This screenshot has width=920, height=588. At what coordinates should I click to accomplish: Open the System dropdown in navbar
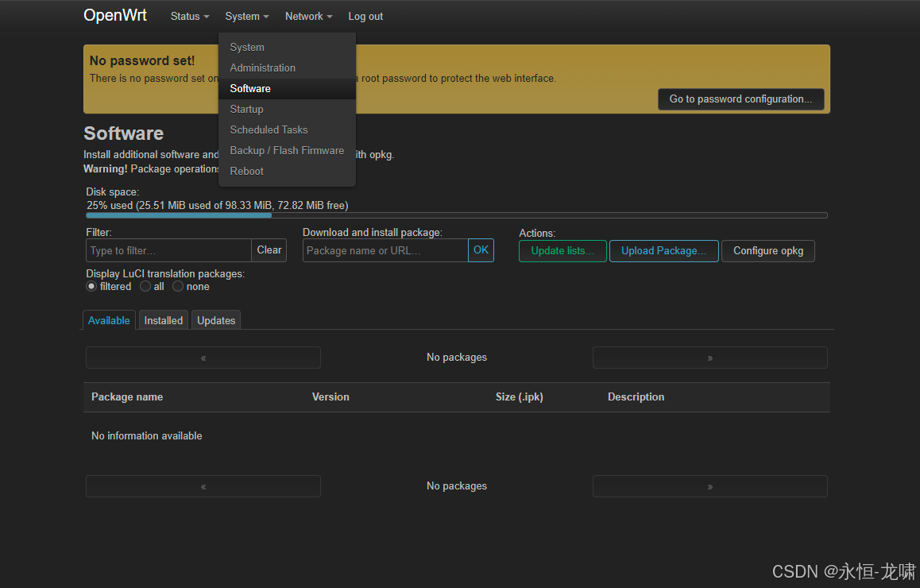(246, 17)
